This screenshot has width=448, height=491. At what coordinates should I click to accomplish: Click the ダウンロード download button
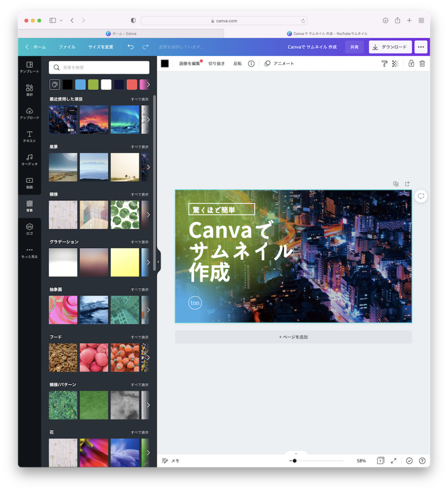coord(390,47)
